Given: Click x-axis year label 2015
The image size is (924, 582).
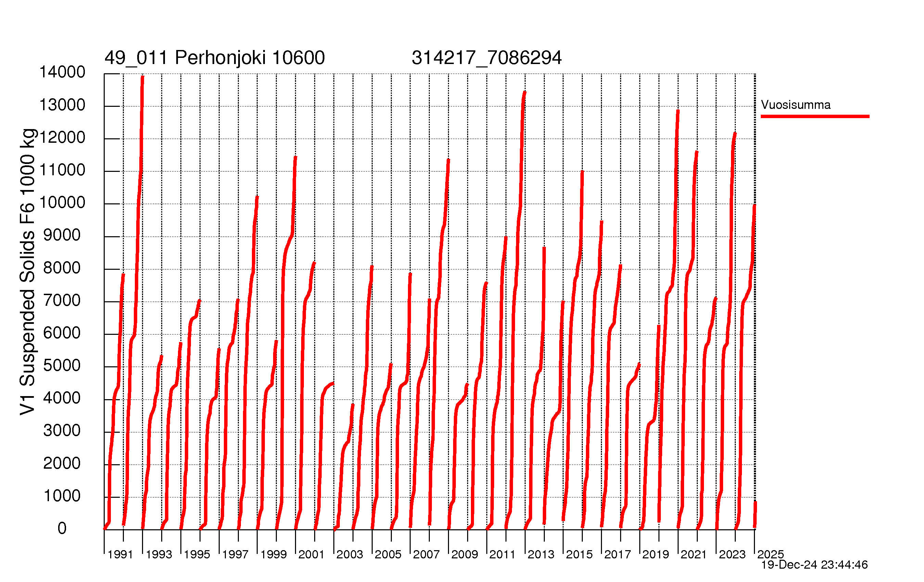Looking at the screenshot, I should click(x=579, y=554).
